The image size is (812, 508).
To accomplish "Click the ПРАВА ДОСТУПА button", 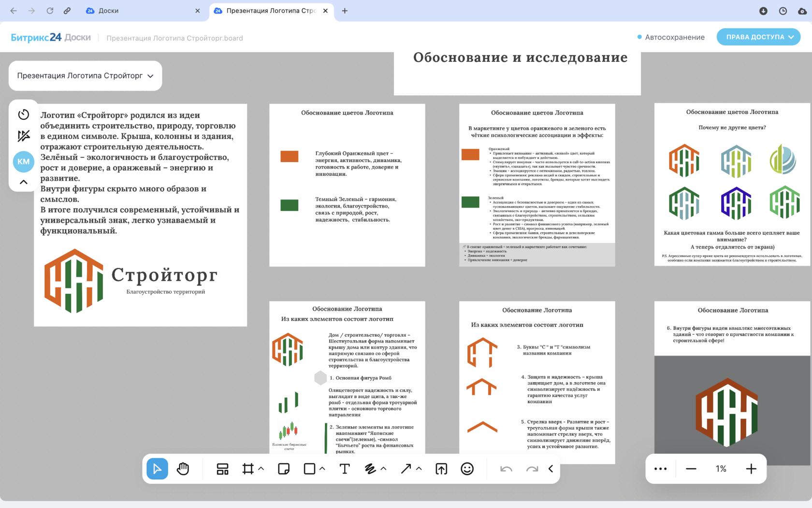I will coord(758,37).
